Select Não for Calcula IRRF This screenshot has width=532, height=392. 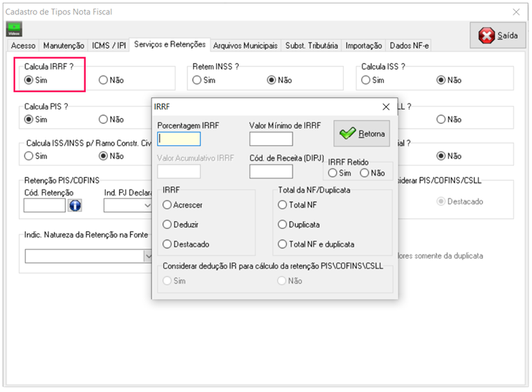click(104, 80)
